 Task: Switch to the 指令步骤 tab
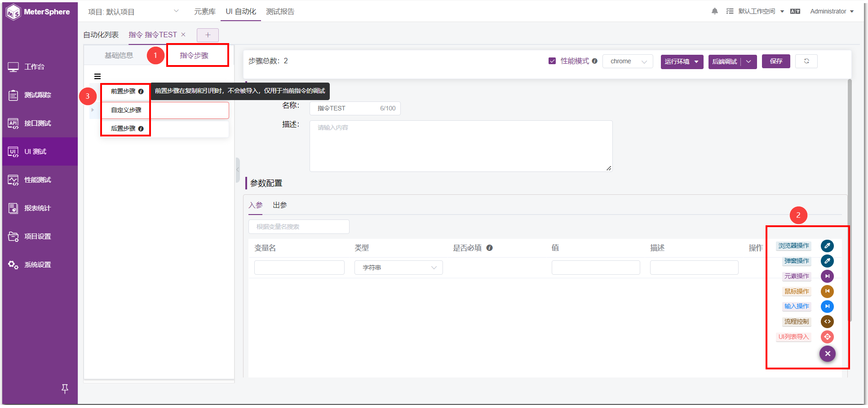click(194, 56)
